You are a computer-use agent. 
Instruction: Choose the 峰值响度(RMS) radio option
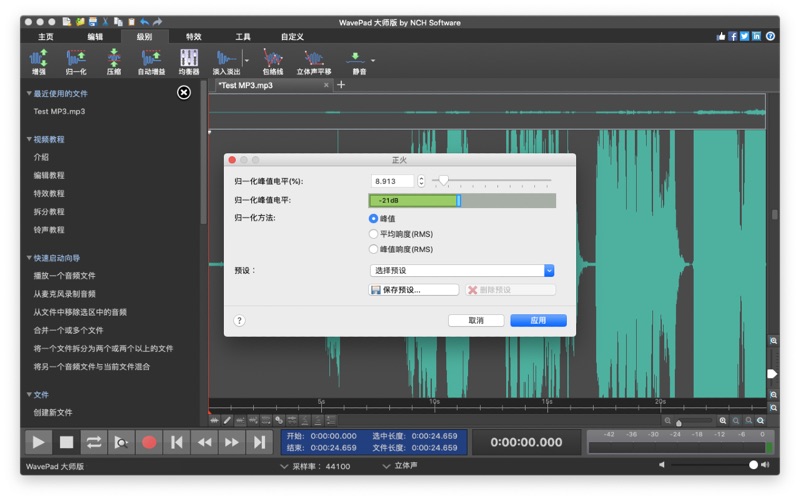(374, 250)
